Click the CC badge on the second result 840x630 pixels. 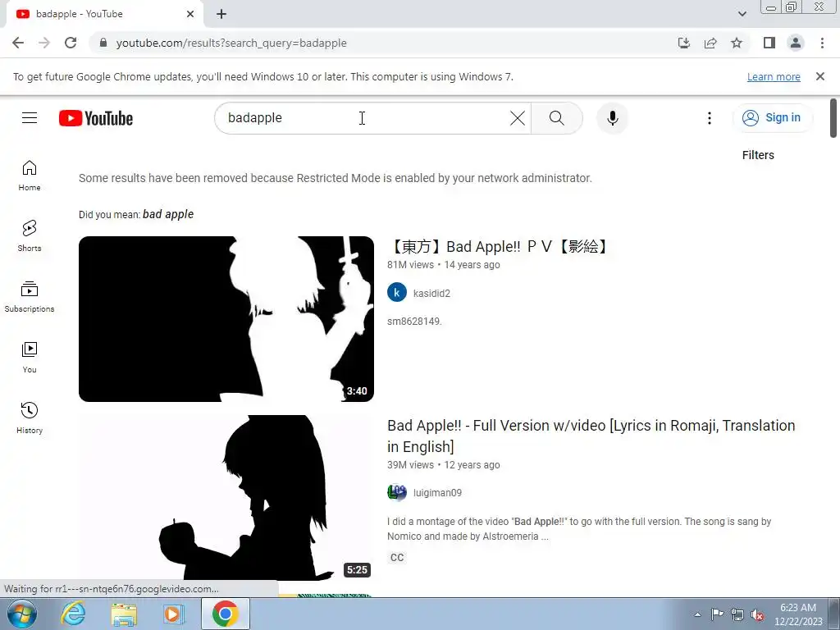397,558
